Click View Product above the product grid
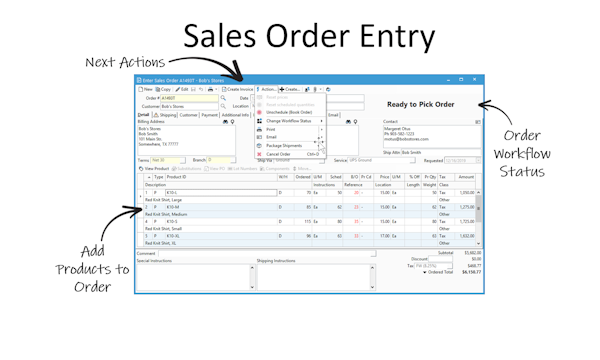600x360 pixels. [x=154, y=169]
